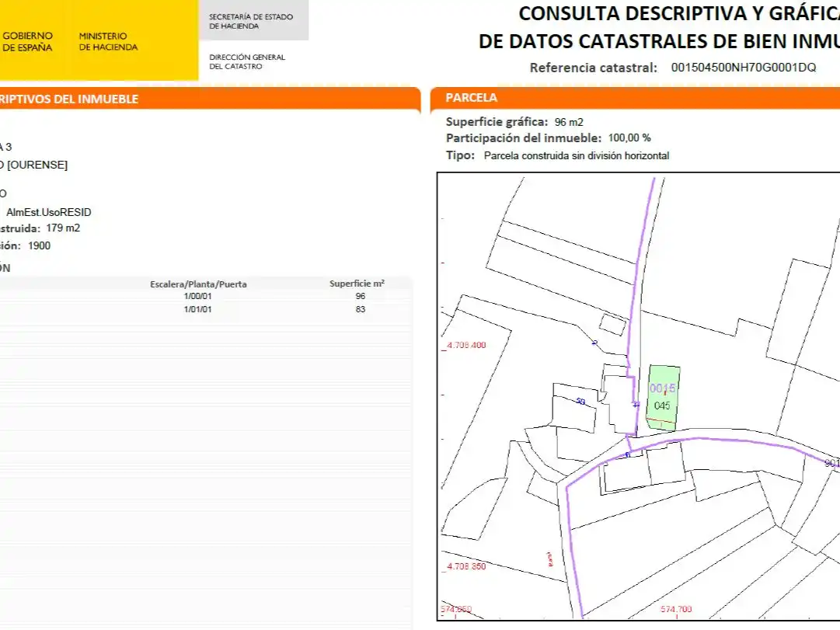The image size is (840, 630).
Task: Click the Superficie m² column header
Action: 357,284
